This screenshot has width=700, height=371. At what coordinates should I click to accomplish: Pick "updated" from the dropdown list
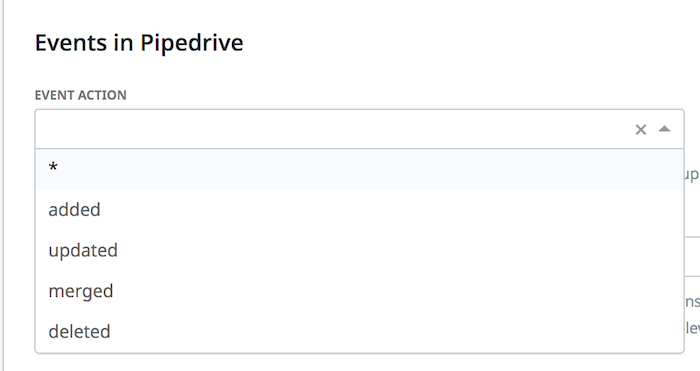point(359,250)
